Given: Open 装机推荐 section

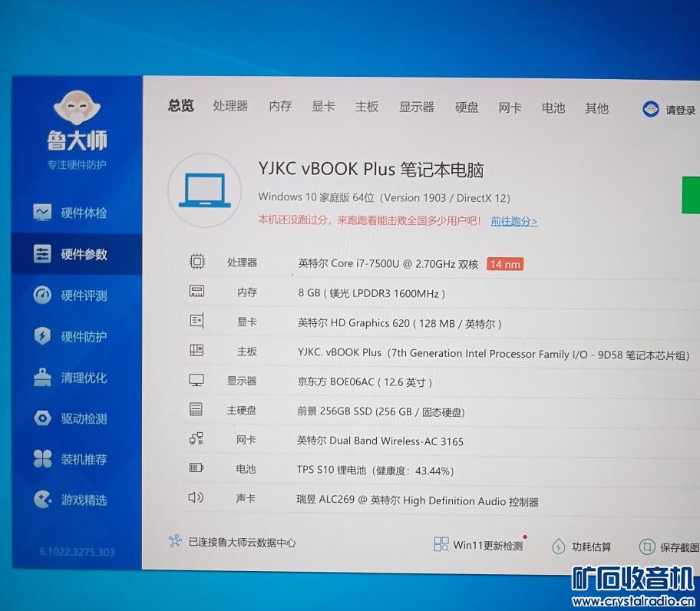Looking at the screenshot, I should coord(70,459).
